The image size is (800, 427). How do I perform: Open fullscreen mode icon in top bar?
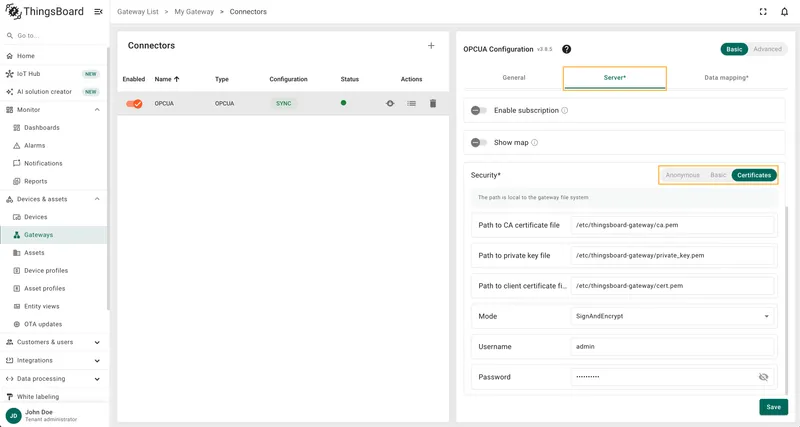click(763, 11)
